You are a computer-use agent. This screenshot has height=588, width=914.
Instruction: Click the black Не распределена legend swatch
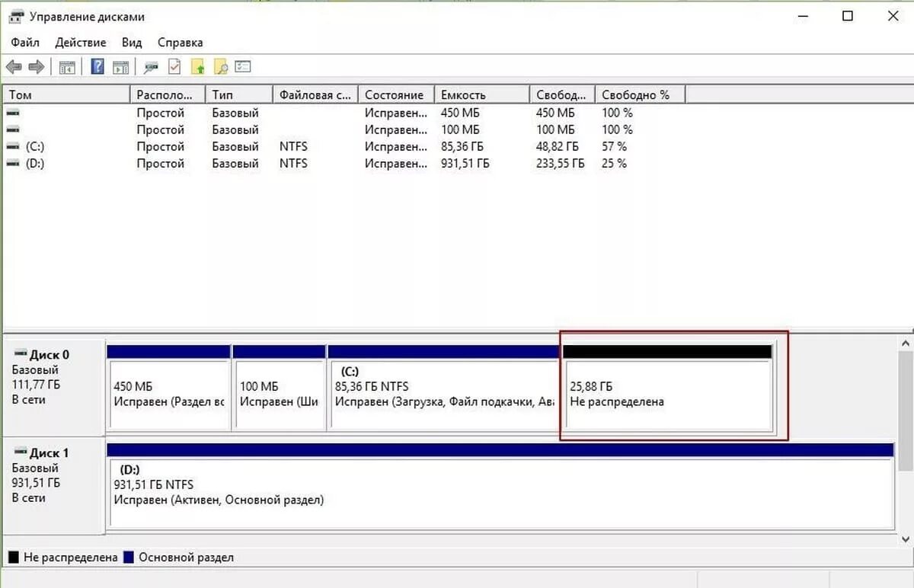point(14,558)
